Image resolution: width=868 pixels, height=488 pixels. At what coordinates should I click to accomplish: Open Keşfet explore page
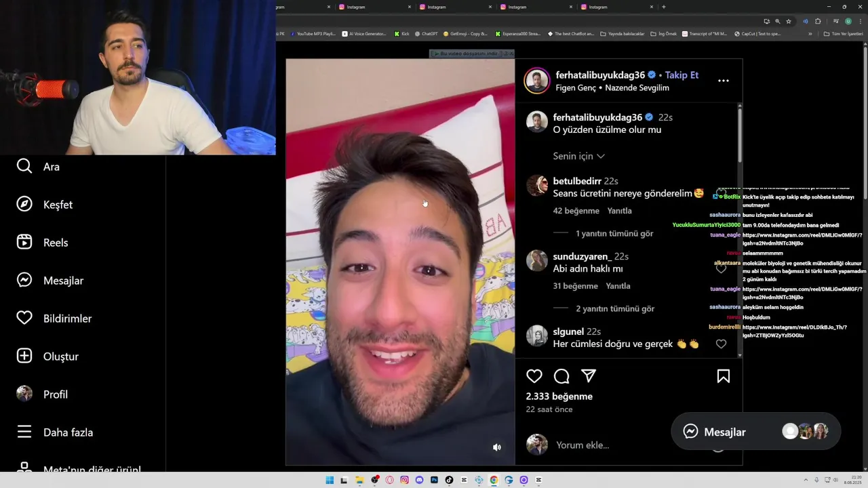[45, 205]
